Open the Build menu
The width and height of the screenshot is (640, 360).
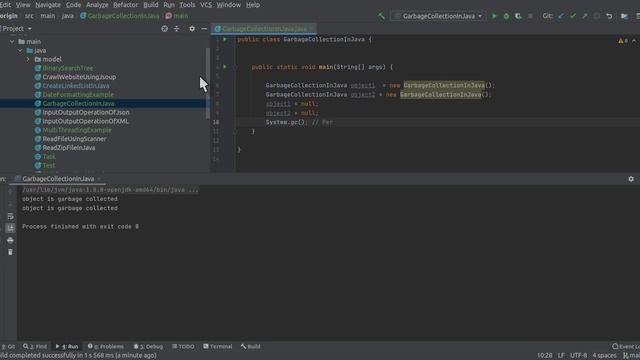click(151, 5)
